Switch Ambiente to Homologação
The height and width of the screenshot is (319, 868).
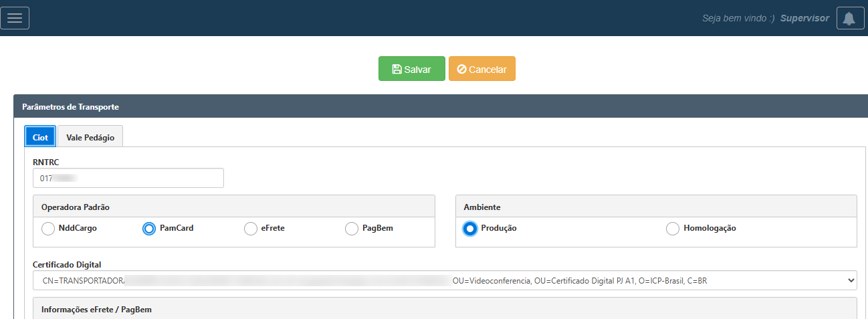pyautogui.click(x=673, y=229)
